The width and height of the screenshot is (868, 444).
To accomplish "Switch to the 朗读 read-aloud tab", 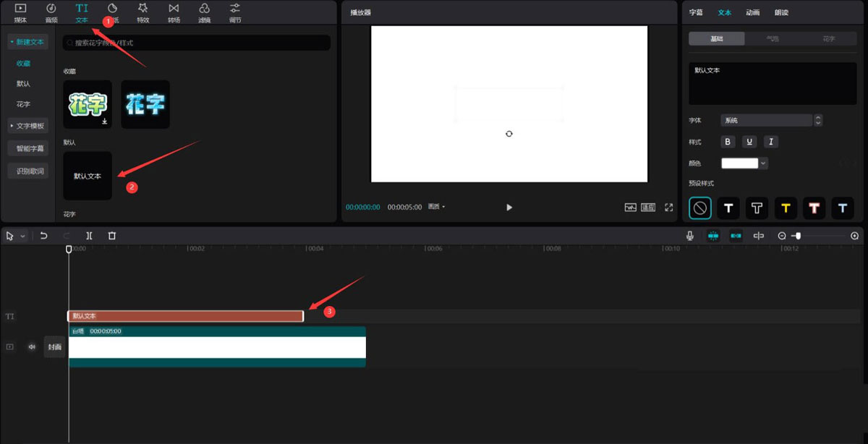I will point(781,12).
